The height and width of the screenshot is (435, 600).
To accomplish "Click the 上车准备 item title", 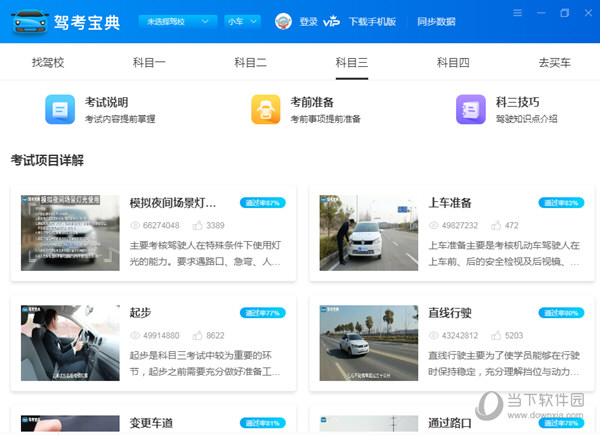I will click(450, 203).
